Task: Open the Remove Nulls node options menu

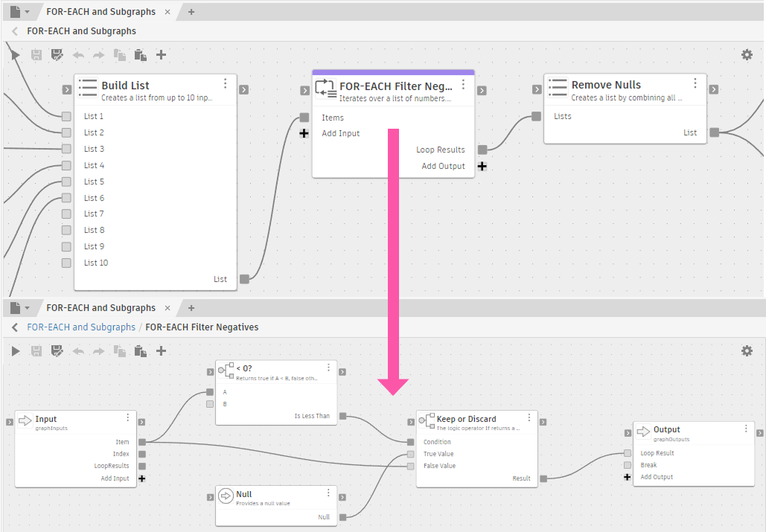Action: [695, 83]
